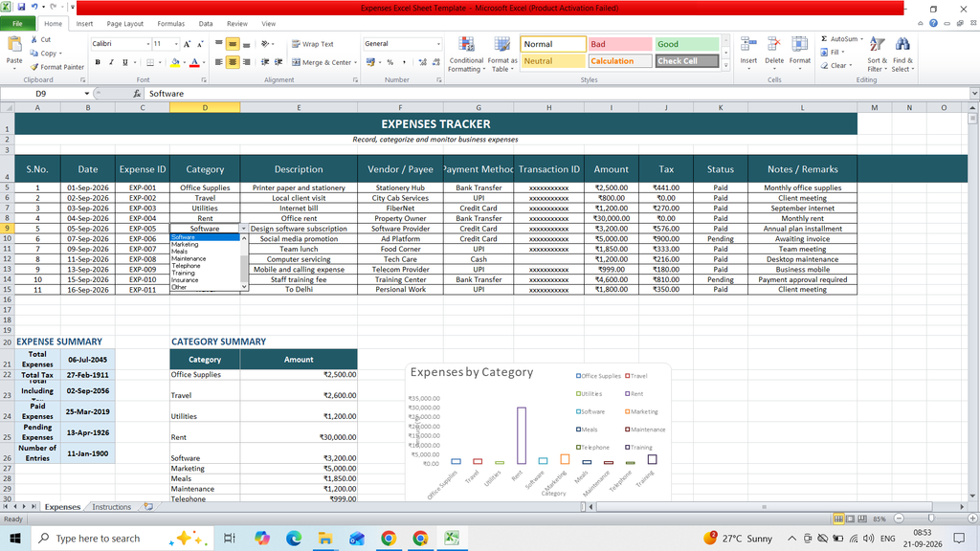Toggle Italic formatting

111,62
